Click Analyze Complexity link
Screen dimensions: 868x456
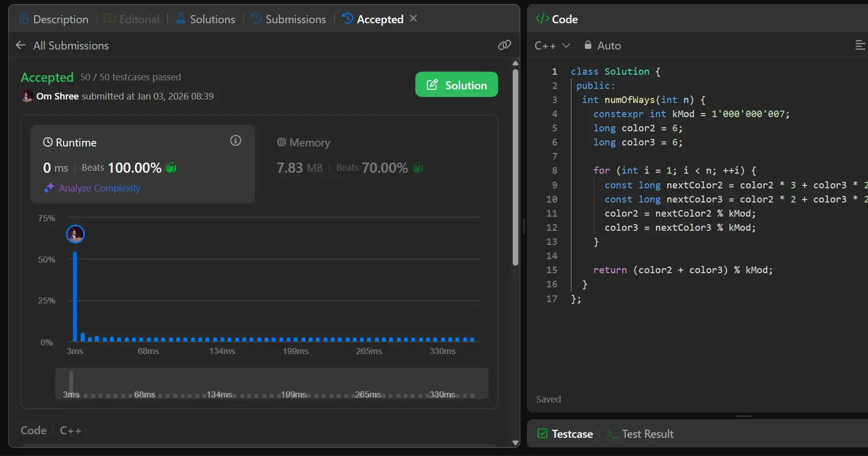99,188
